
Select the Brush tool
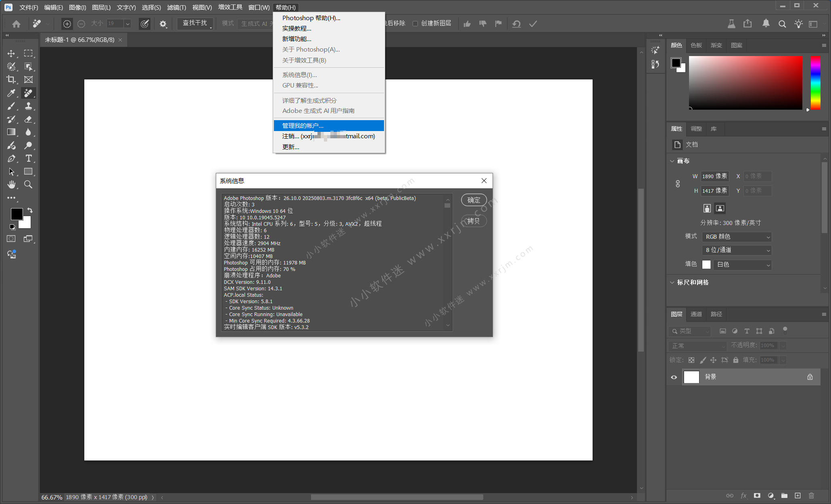[x=11, y=106]
